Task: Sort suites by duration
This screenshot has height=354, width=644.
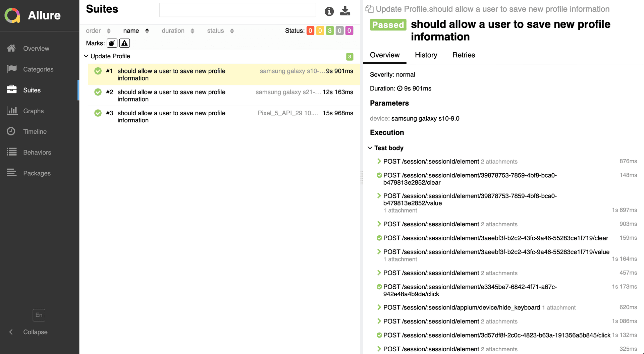Action: point(178,31)
